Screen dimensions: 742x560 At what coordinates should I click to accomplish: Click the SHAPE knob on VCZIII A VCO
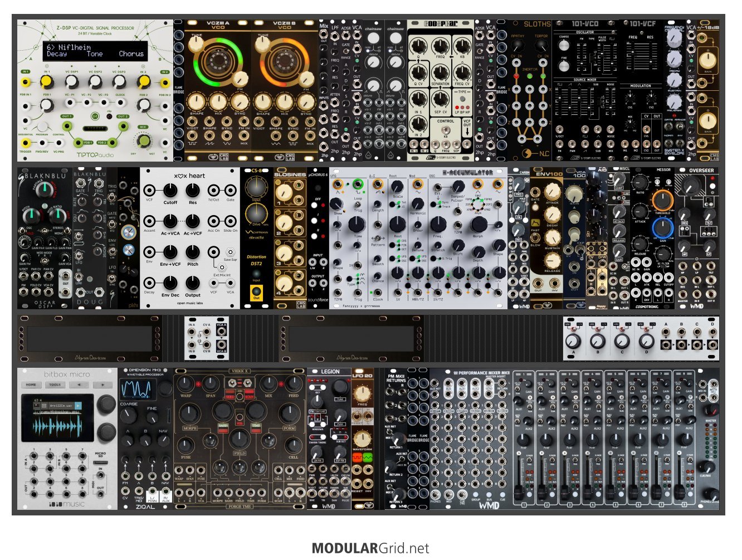(x=197, y=101)
